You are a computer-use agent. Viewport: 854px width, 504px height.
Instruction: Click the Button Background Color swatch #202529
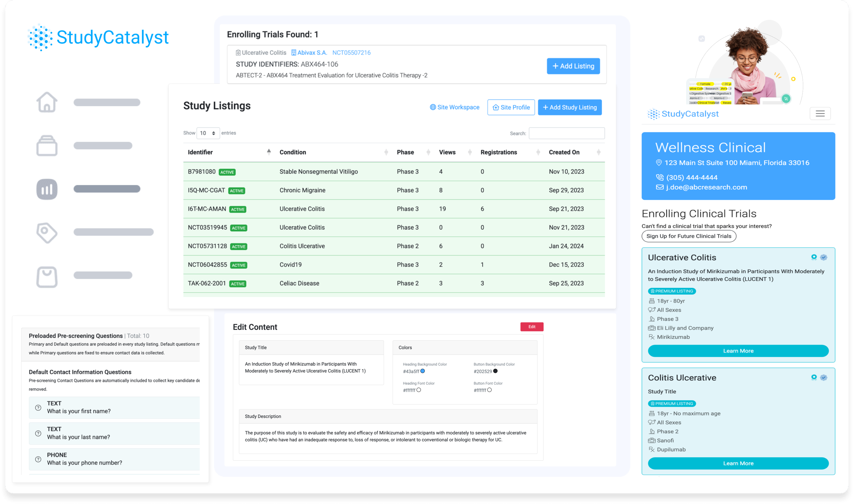495,371
